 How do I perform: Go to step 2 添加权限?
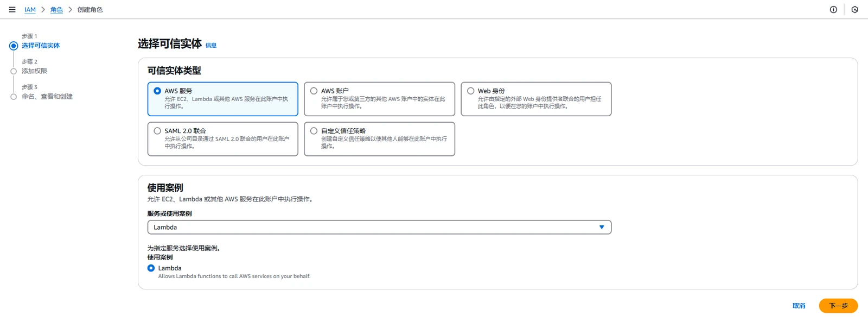(x=34, y=71)
